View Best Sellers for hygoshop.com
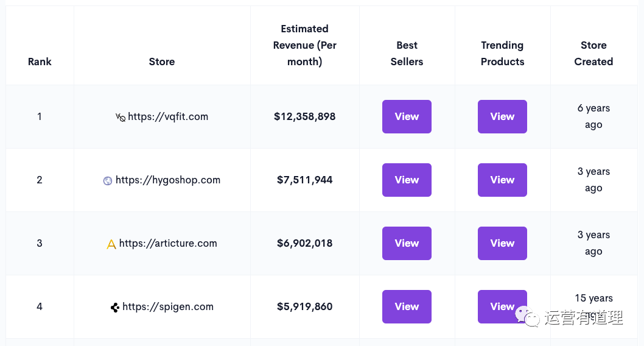The height and width of the screenshot is (346, 644). 407,180
